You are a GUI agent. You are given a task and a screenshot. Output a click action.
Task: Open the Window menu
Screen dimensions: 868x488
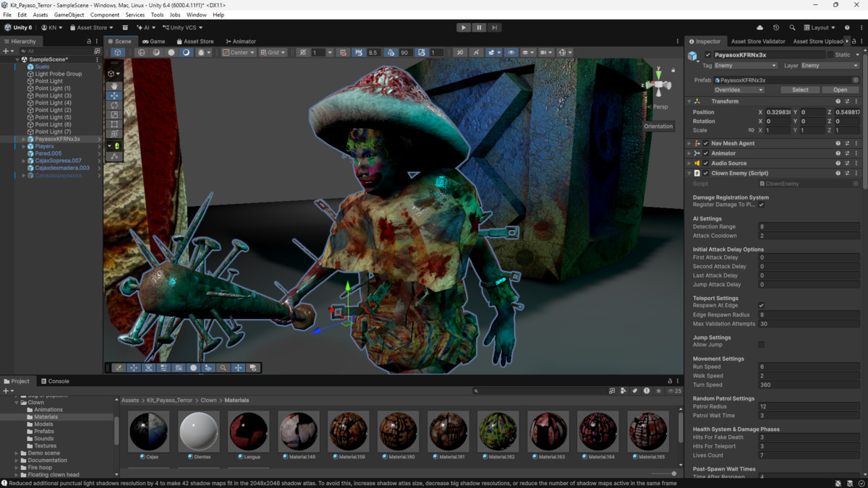(x=196, y=14)
